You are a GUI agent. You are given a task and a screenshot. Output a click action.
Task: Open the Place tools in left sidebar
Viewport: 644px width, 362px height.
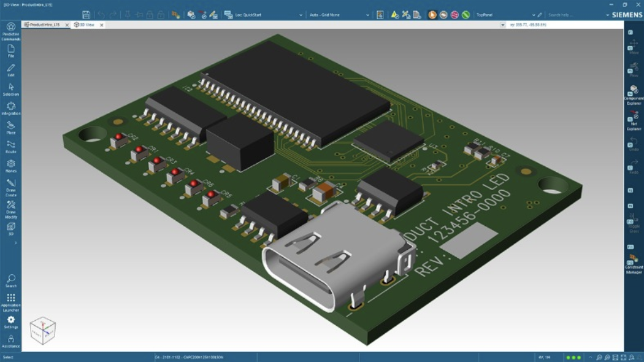11,128
